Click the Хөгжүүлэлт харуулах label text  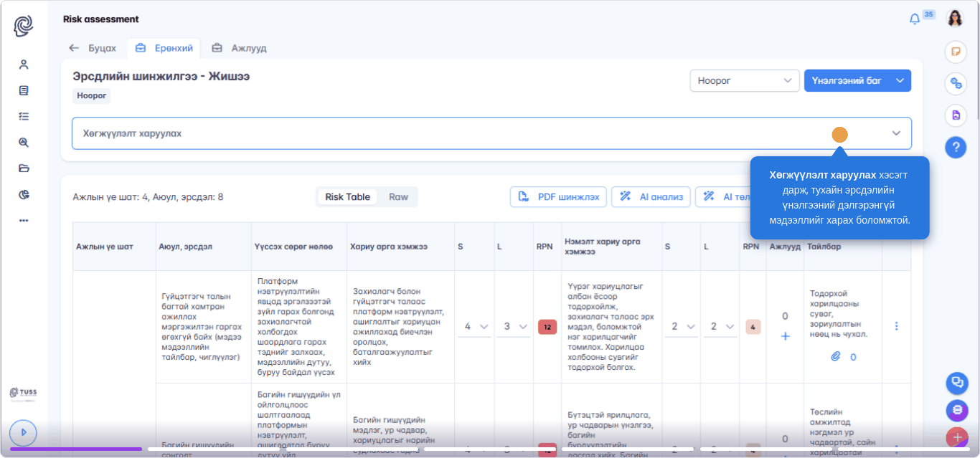pos(132,133)
